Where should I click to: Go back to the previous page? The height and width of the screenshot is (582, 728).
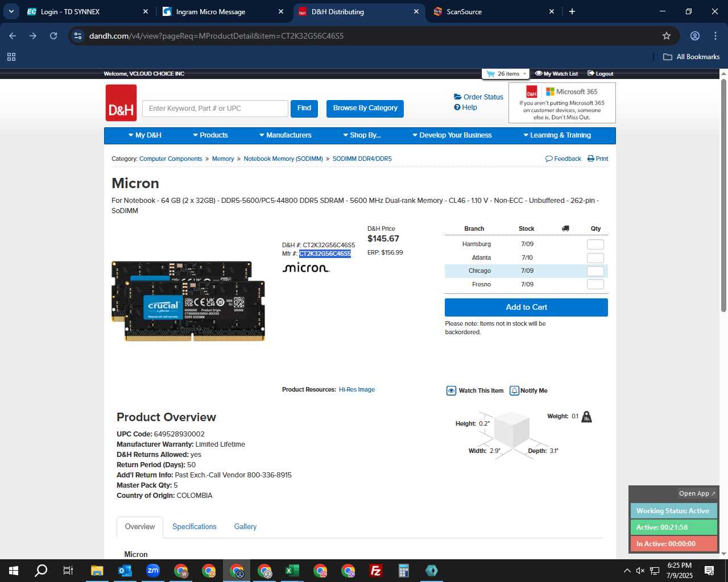tap(13, 36)
